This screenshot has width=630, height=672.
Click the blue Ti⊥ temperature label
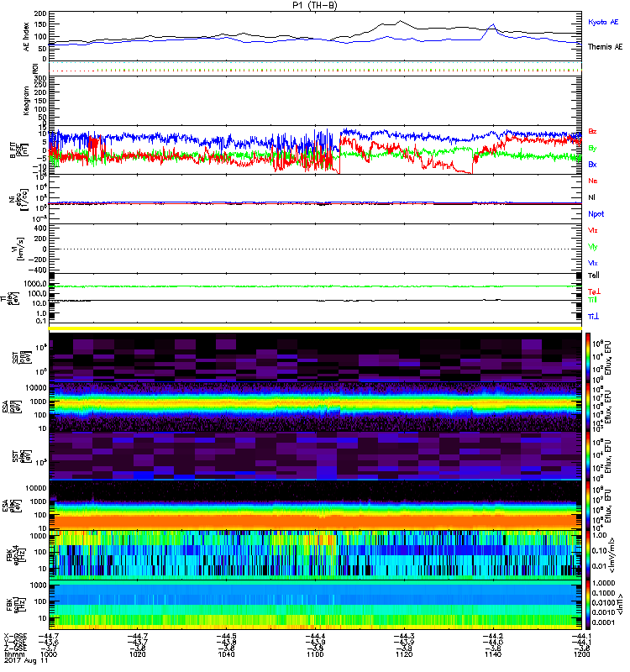(x=593, y=317)
